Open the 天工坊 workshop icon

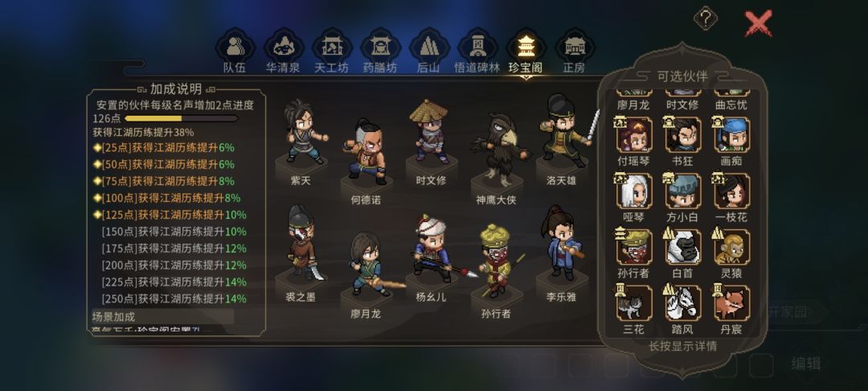[332, 47]
